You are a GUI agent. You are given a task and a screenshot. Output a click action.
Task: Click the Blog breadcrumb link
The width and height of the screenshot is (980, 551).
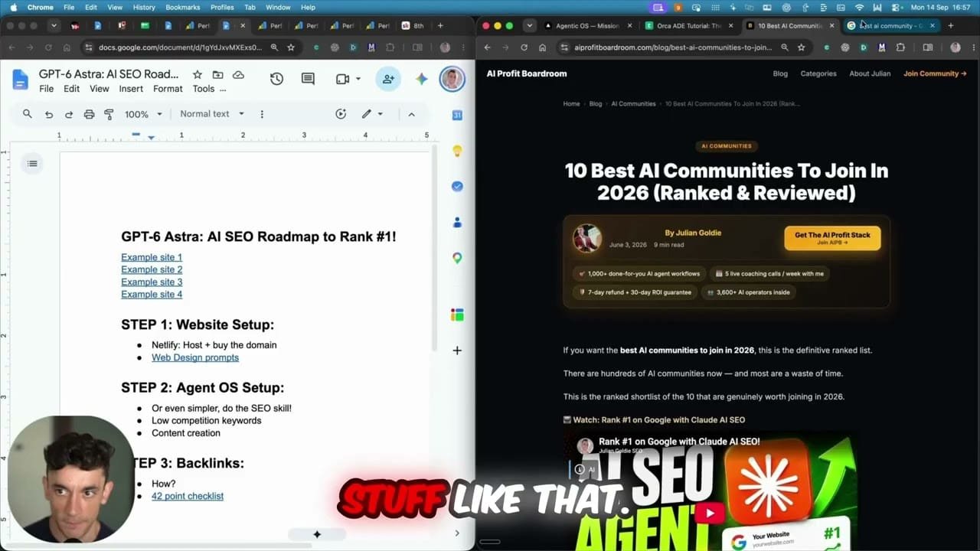[x=596, y=103]
